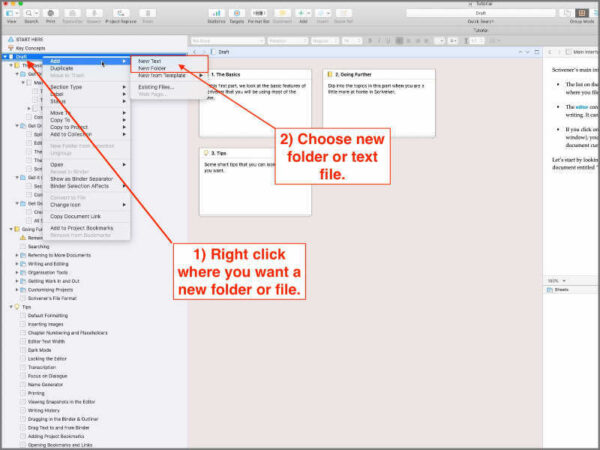The image size is (600, 450).
Task: Click the START HERE triangle icon
Action: (x=11, y=39)
